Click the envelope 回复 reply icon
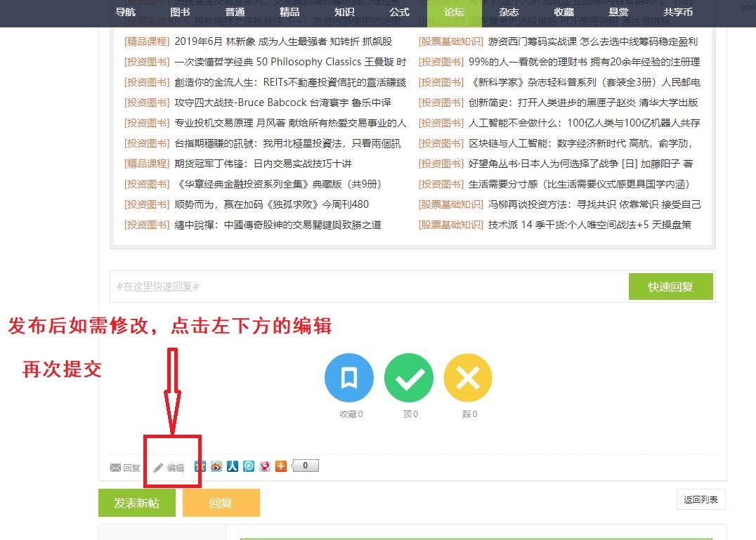Image resolution: width=756 pixels, height=540 pixels. pos(125,468)
